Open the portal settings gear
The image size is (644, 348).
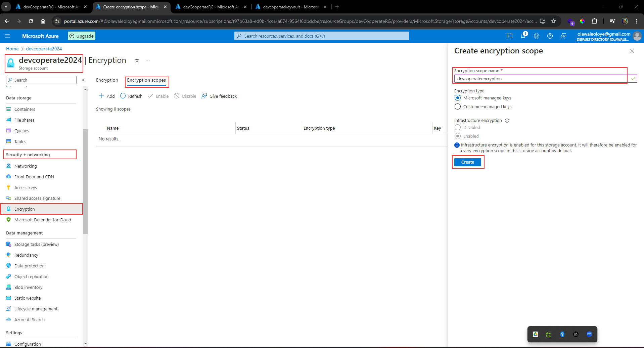point(537,36)
